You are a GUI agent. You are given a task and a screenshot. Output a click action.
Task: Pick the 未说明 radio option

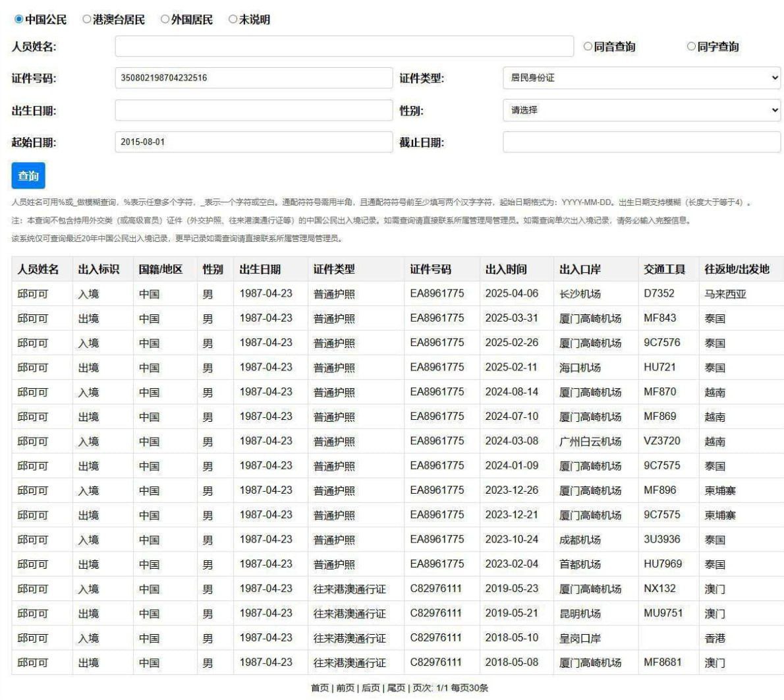click(x=233, y=20)
